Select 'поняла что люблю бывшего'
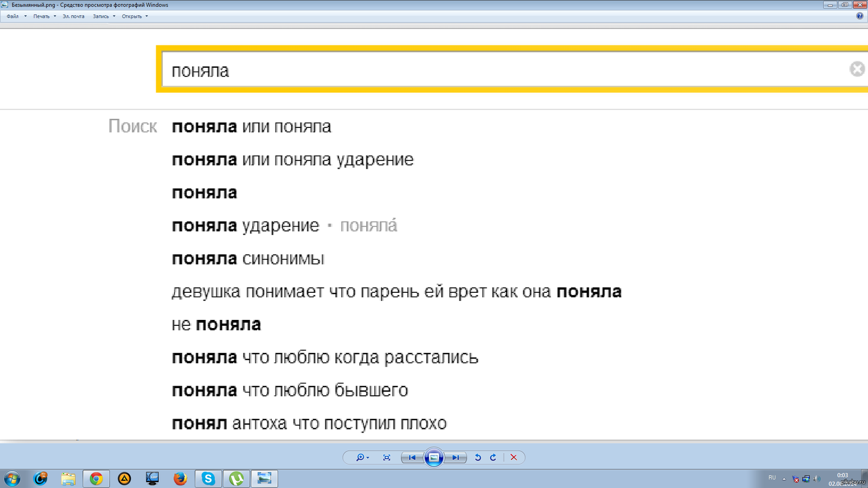 (x=290, y=390)
